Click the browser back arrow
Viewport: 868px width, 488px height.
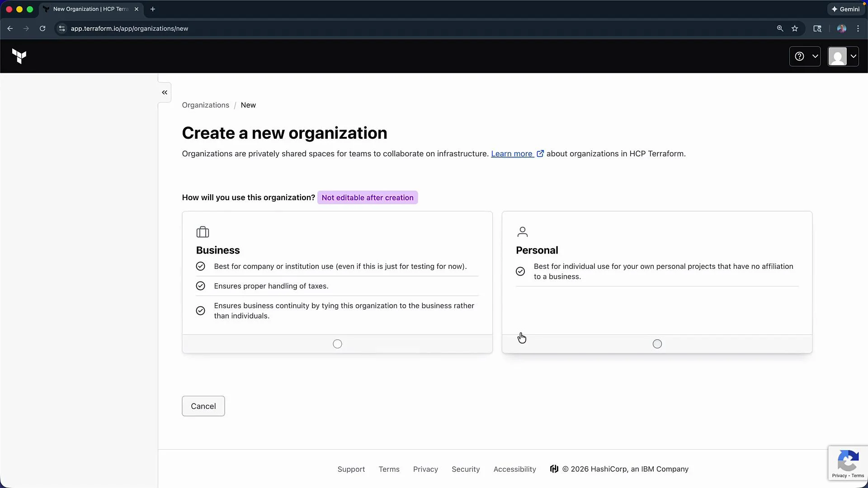[x=10, y=28]
